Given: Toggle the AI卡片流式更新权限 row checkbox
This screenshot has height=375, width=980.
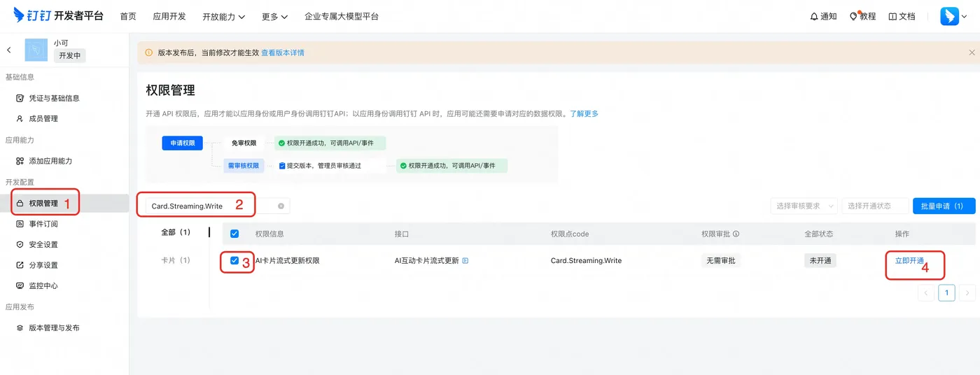Looking at the screenshot, I should click(x=234, y=261).
